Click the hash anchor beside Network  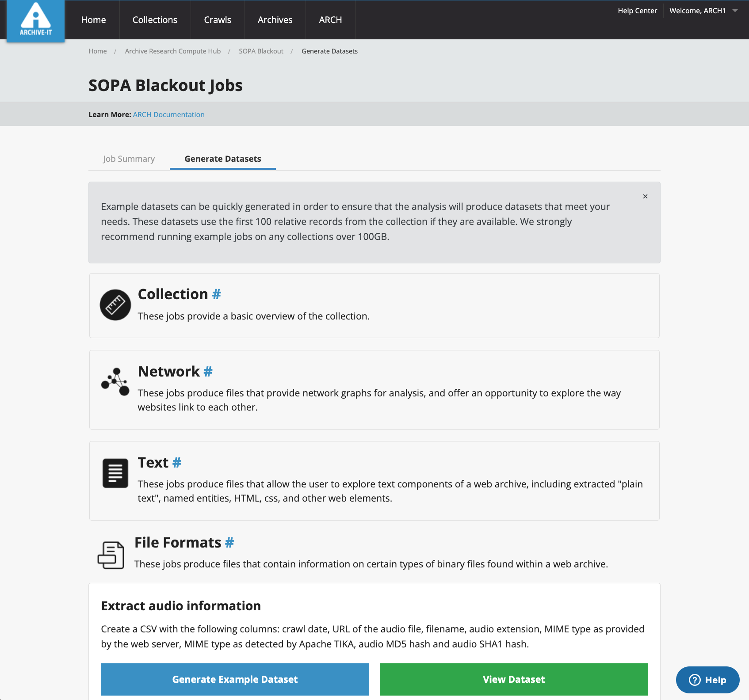(x=208, y=372)
